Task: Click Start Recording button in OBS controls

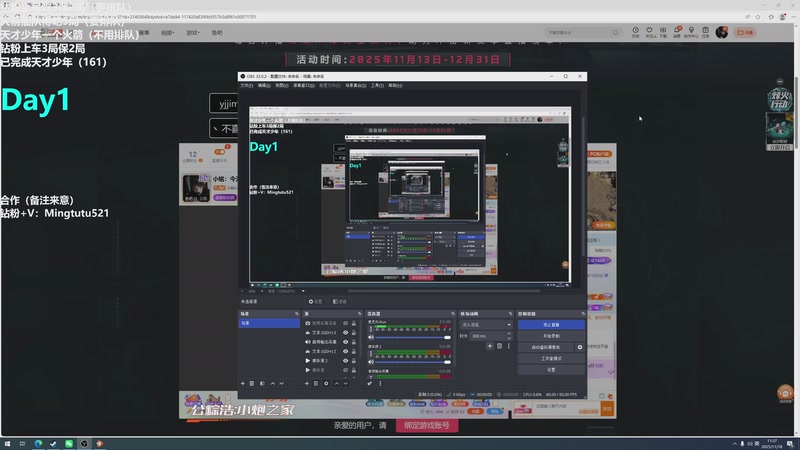Action: (x=551, y=336)
